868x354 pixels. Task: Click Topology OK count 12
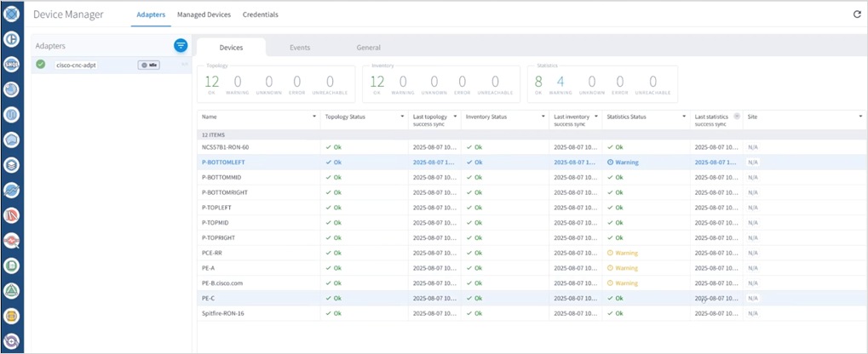click(x=211, y=83)
